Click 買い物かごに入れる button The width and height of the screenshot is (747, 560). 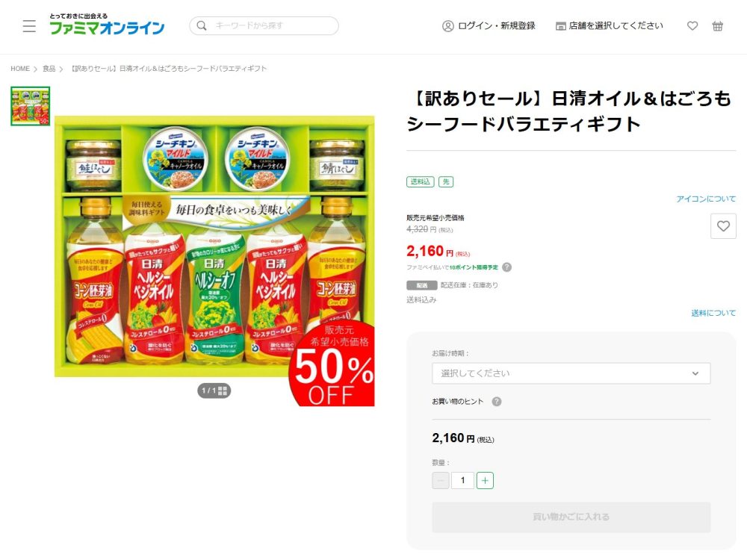pos(571,517)
